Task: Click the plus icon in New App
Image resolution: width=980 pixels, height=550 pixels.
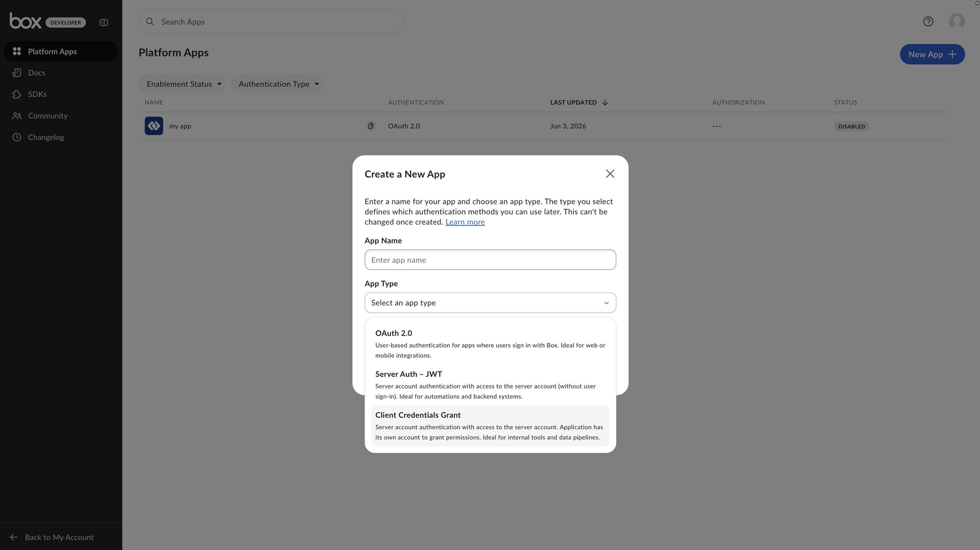Action: [x=952, y=55]
